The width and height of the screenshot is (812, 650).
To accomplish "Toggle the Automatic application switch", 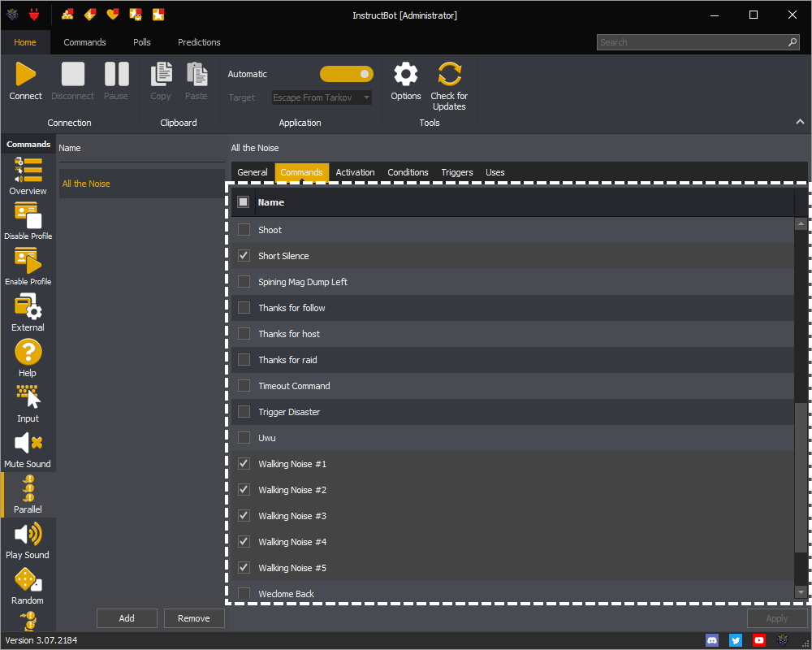I will pos(347,74).
